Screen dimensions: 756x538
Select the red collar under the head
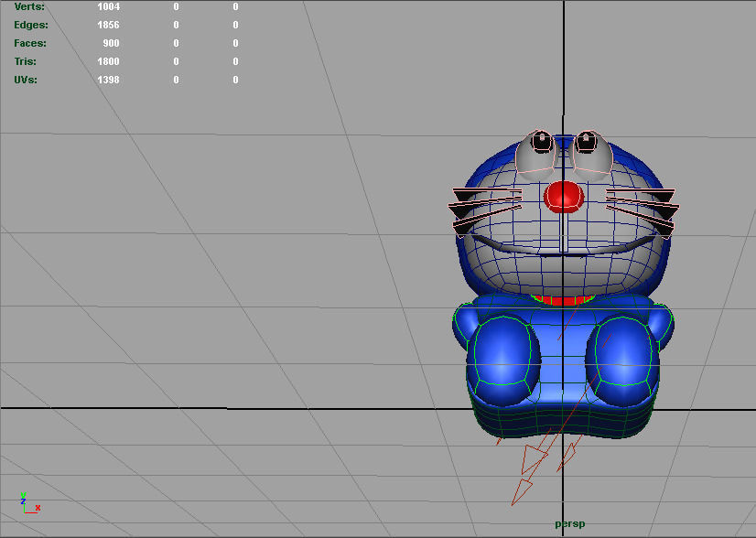[x=563, y=301]
